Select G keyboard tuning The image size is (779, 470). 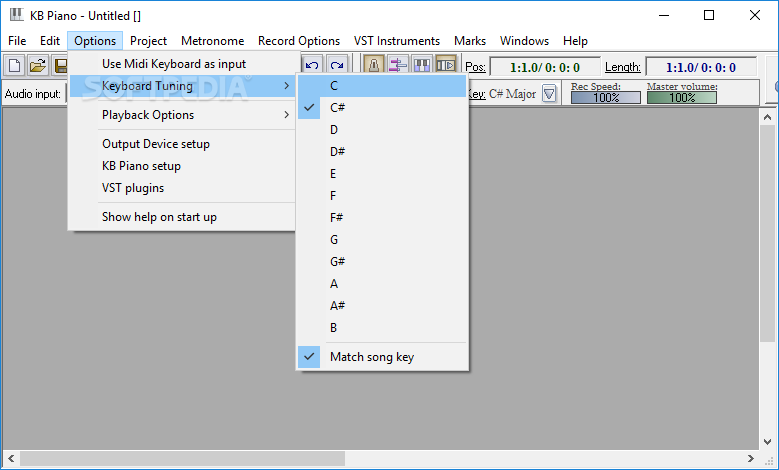[x=382, y=240]
